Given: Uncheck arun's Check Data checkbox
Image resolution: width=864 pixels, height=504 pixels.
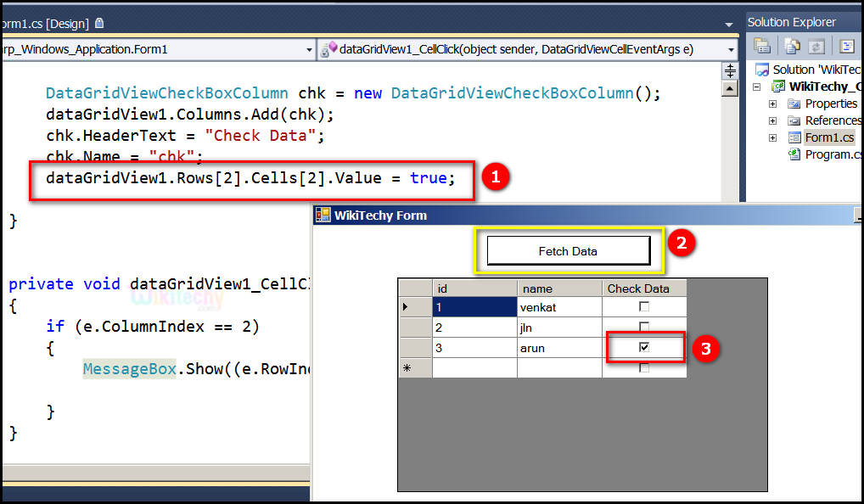Looking at the screenshot, I should [x=644, y=347].
